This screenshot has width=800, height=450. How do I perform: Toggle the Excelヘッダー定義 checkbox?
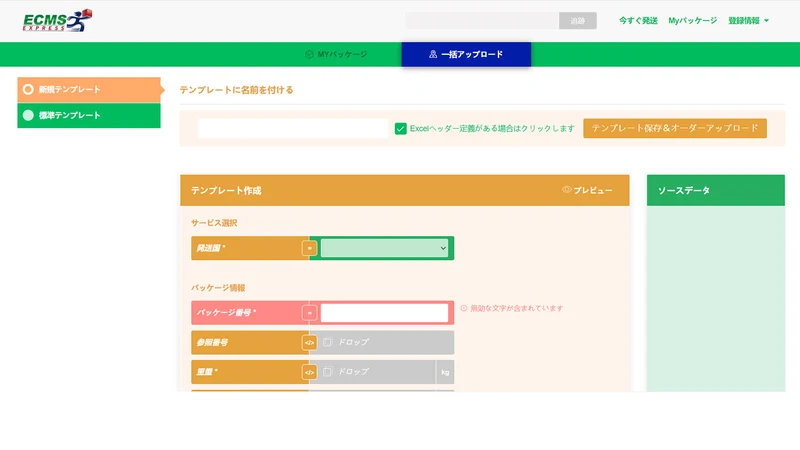coord(401,129)
